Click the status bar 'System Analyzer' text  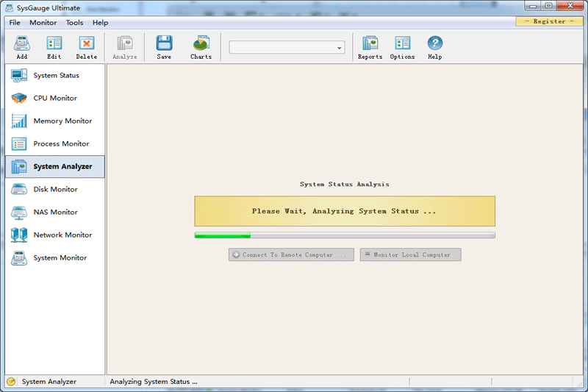coord(49,382)
